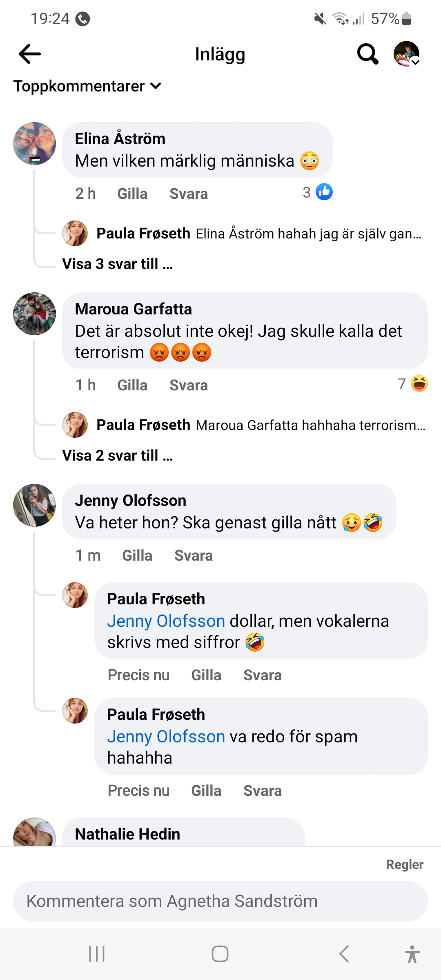
Task: Expand Visa 2 svar replies
Action: pos(118,456)
